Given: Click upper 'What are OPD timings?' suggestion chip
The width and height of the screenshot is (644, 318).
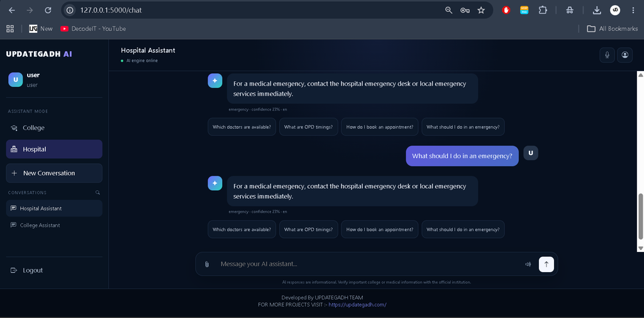Looking at the screenshot, I should click(x=308, y=127).
